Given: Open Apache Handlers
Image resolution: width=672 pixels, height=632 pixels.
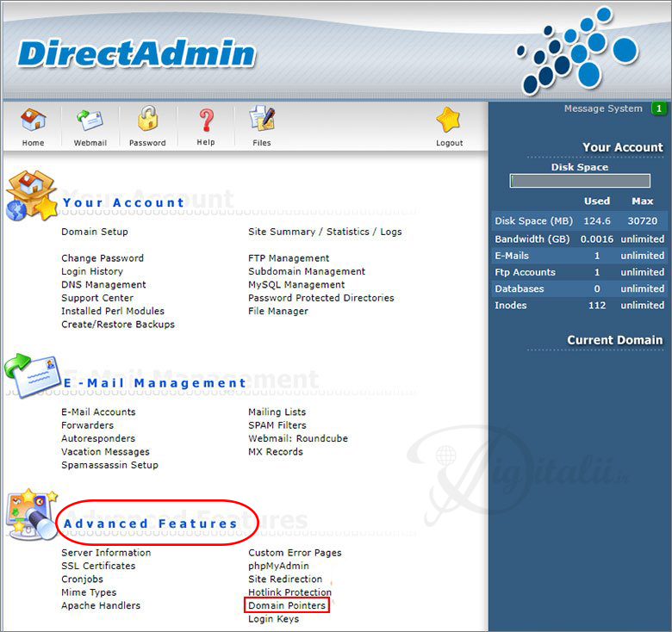Looking at the screenshot, I should [x=101, y=606].
